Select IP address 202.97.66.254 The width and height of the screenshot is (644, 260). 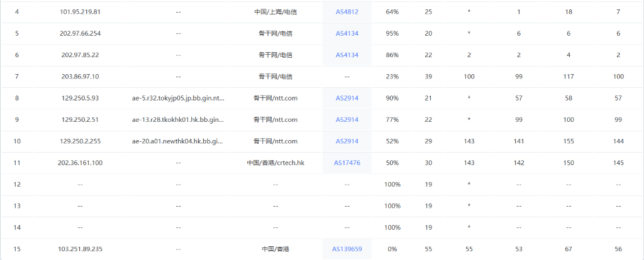pos(80,34)
